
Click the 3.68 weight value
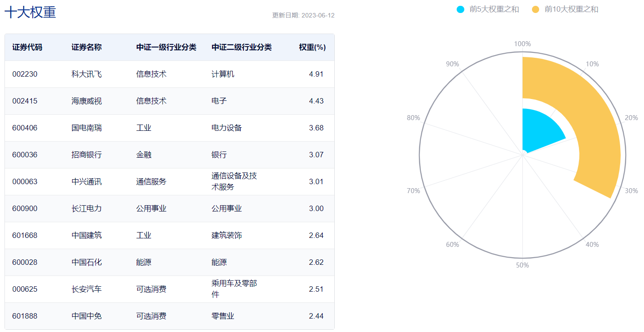click(316, 128)
